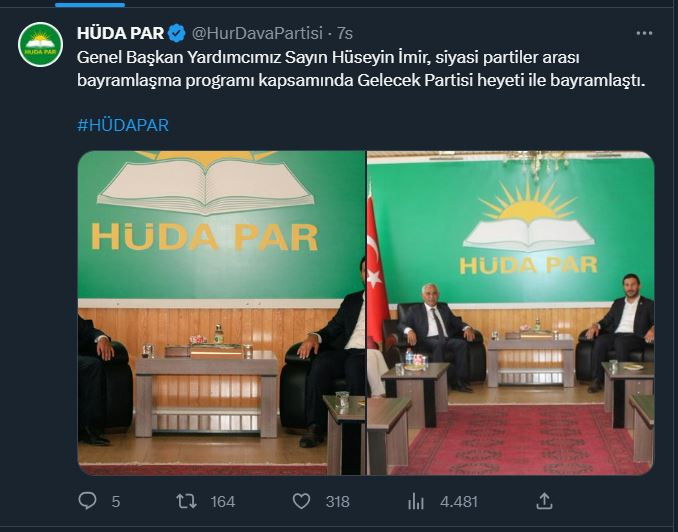Retweet this HÜDA PAR post

(x=186, y=501)
